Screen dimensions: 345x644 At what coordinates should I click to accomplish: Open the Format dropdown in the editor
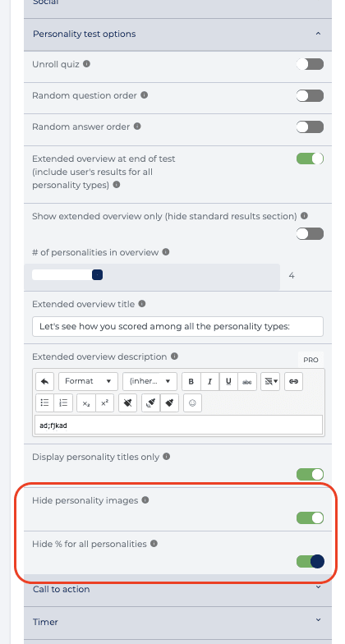coord(89,381)
